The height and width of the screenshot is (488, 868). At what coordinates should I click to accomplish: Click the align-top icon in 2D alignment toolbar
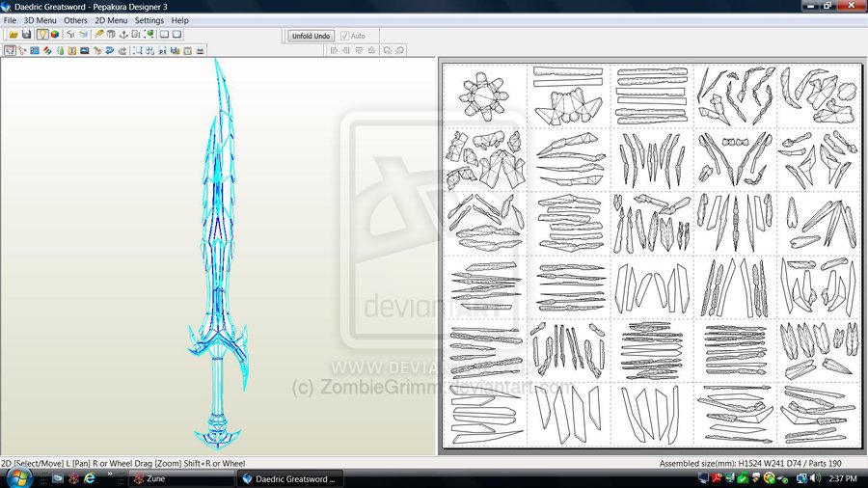click(x=359, y=50)
